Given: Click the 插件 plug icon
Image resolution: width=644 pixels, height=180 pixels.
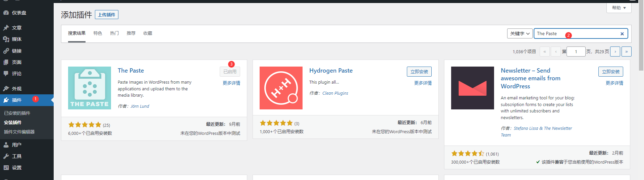Looking at the screenshot, I should [6, 100].
